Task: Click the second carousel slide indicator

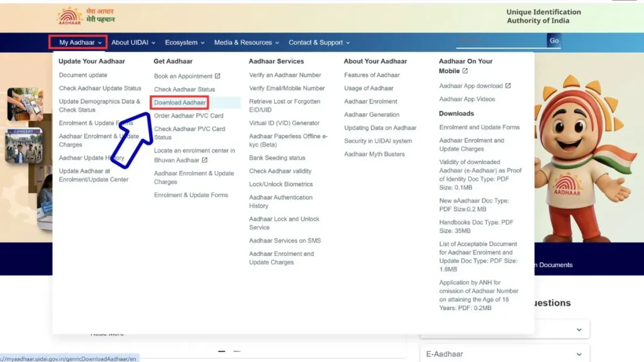Action: 237,351
